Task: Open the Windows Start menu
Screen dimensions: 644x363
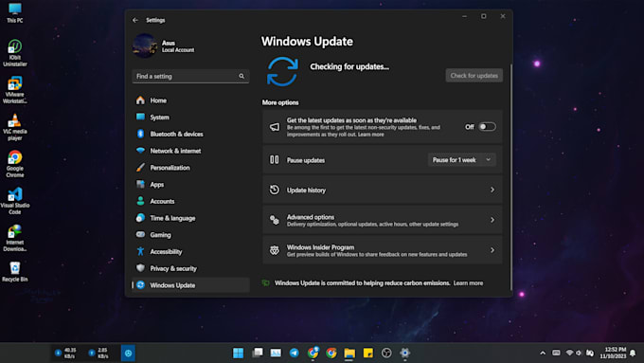Action: 239,353
